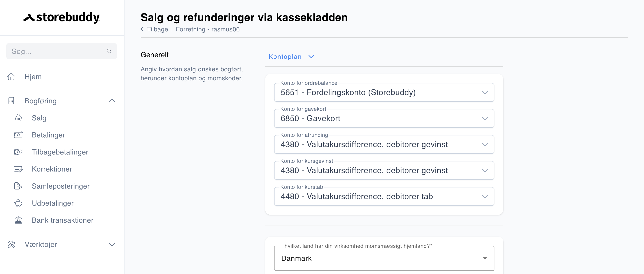
Task: Open Betalinger in the sidebar
Action: pos(48,135)
